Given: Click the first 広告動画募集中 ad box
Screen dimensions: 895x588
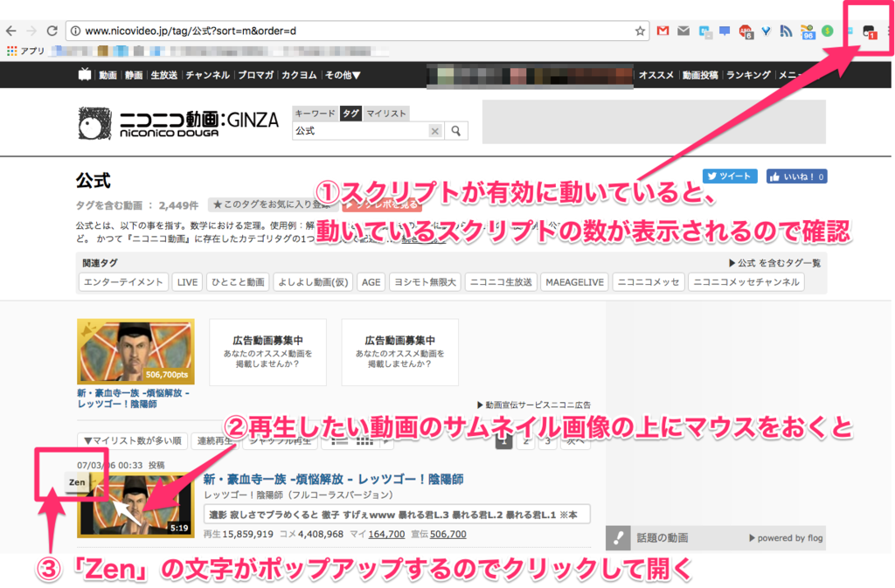Looking at the screenshot, I should (267, 352).
